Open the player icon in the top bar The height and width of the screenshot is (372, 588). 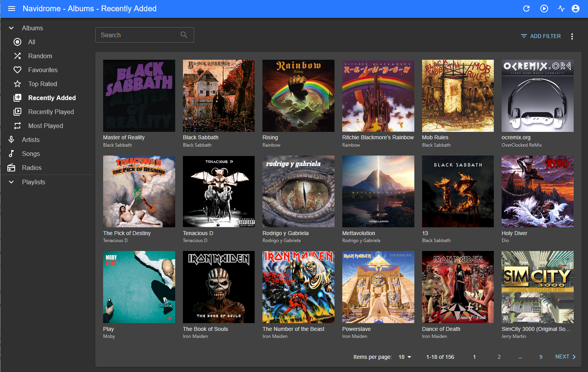coord(544,9)
